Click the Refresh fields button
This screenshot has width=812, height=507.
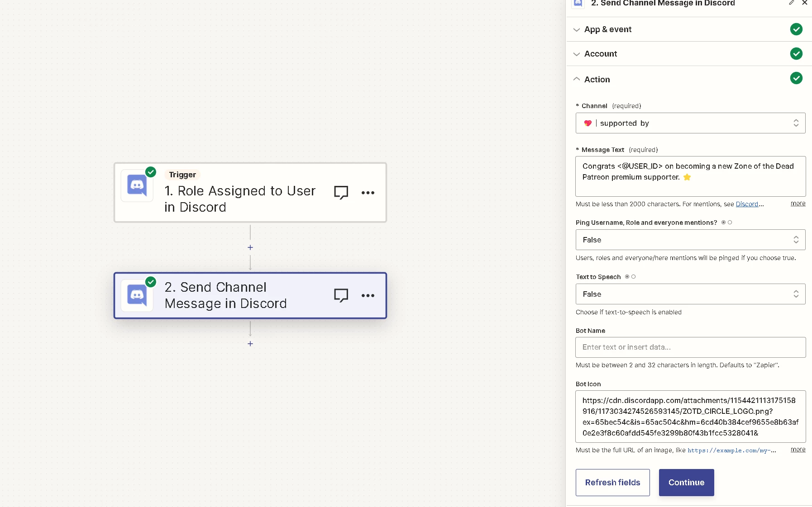pyautogui.click(x=613, y=483)
